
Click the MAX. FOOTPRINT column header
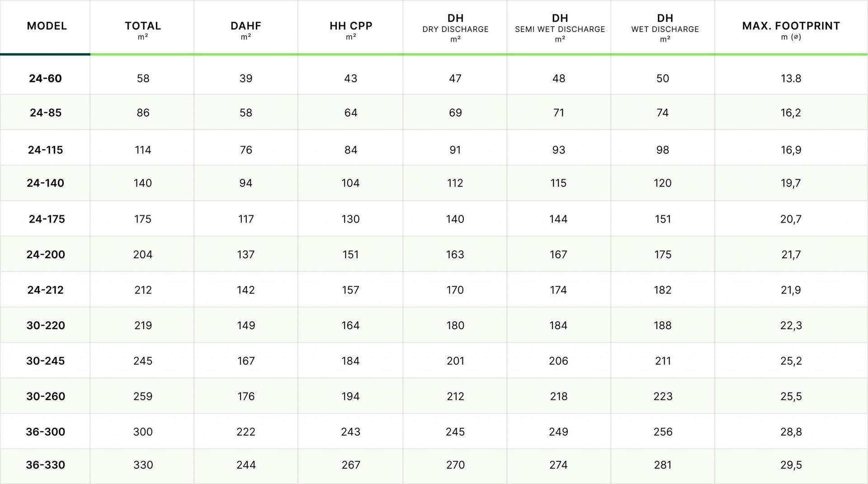click(x=791, y=26)
